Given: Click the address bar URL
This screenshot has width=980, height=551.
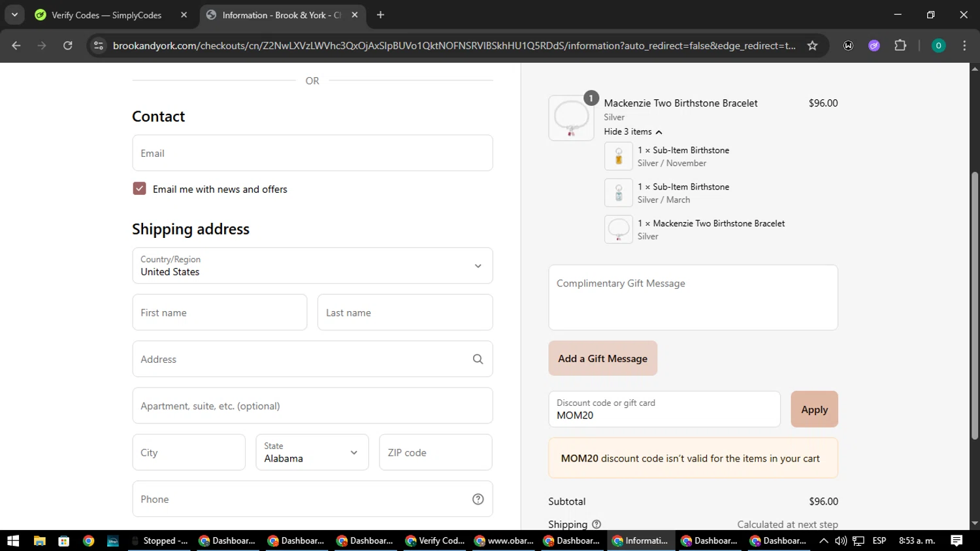Looking at the screenshot, I should click(x=454, y=46).
